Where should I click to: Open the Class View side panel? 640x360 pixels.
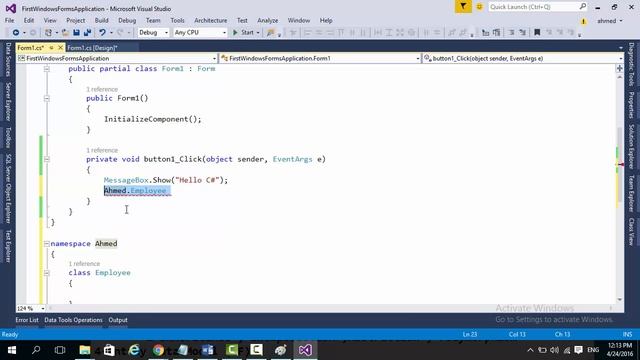631,231
